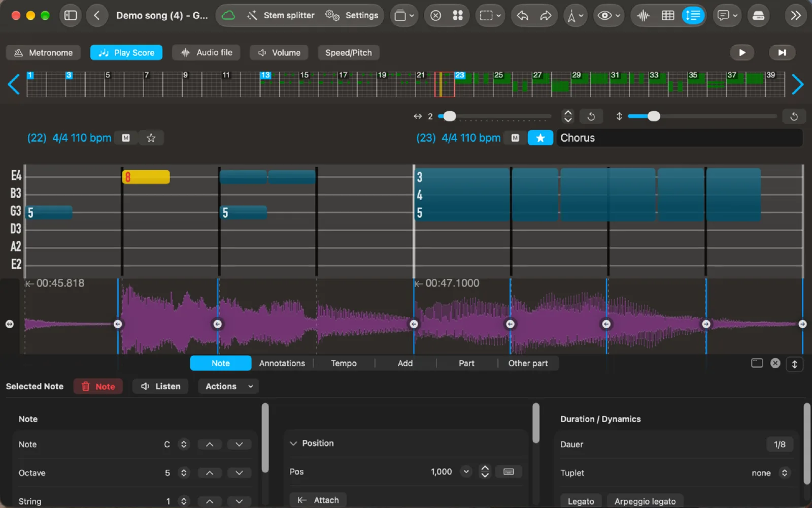Start playback with the play button
Image resolution: width=812 pixels, height=508 pixels.
point(742,52)
